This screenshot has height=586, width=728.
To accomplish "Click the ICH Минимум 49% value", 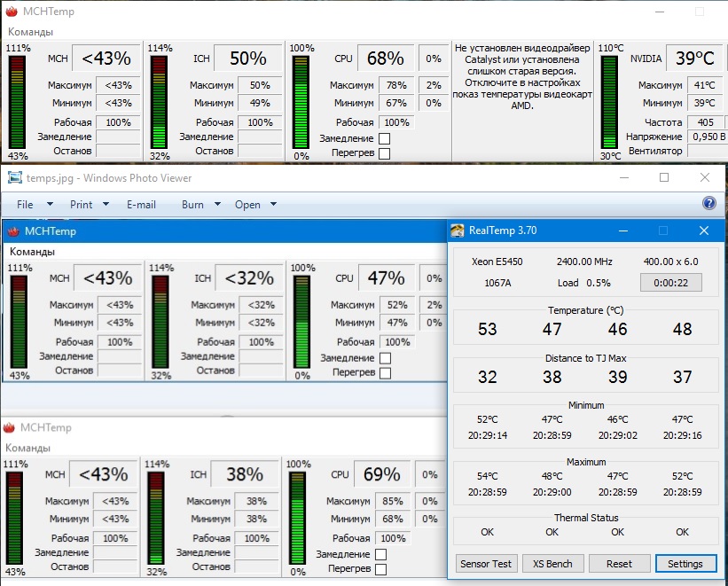I will click(x=260, y=103).
